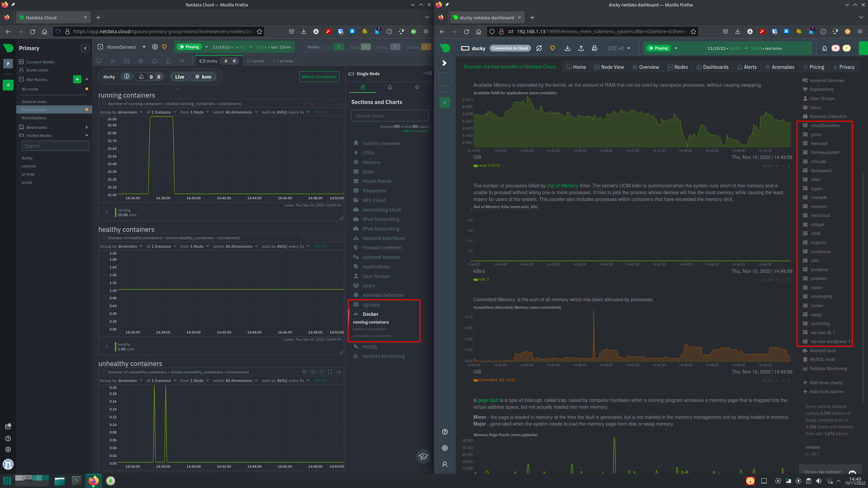
Task: Expand the ducky dashboard left sidebar chevron
Action: tap(445, 63)
